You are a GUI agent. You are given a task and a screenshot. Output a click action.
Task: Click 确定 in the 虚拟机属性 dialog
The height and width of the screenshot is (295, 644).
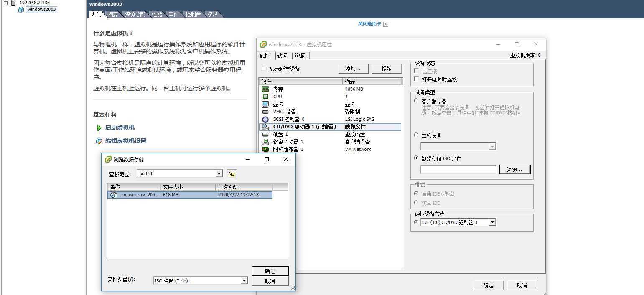click(x=488, y=285)
